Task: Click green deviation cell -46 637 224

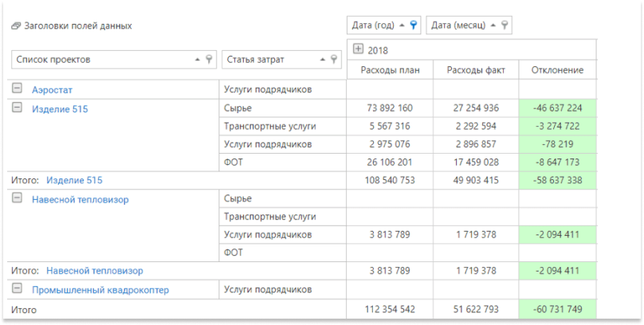Action: [557, 108]
